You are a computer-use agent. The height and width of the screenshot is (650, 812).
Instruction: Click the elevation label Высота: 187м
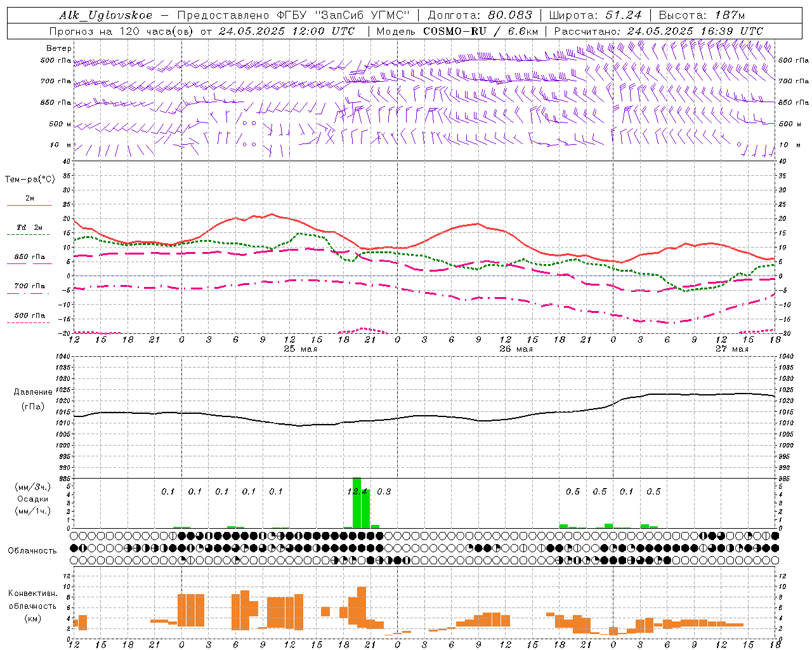[x=702, y=15]
